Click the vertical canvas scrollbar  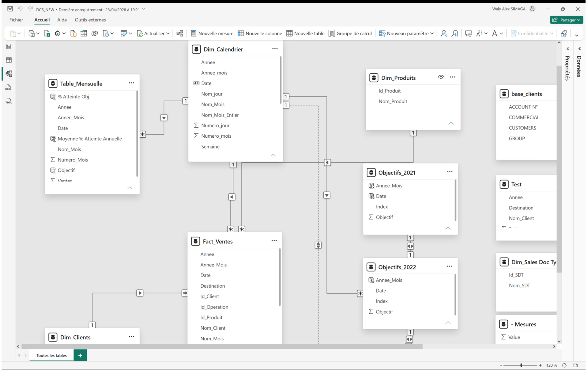559,169
